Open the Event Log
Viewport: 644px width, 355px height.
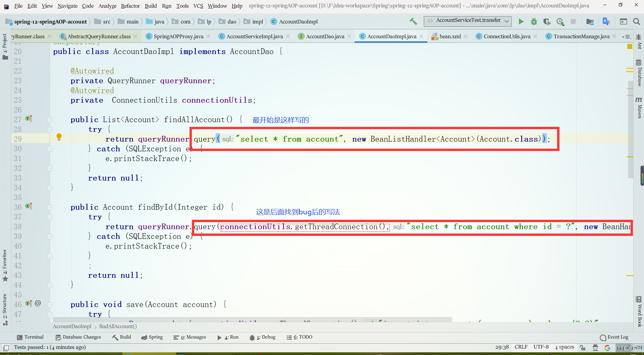tap(614, 337)
